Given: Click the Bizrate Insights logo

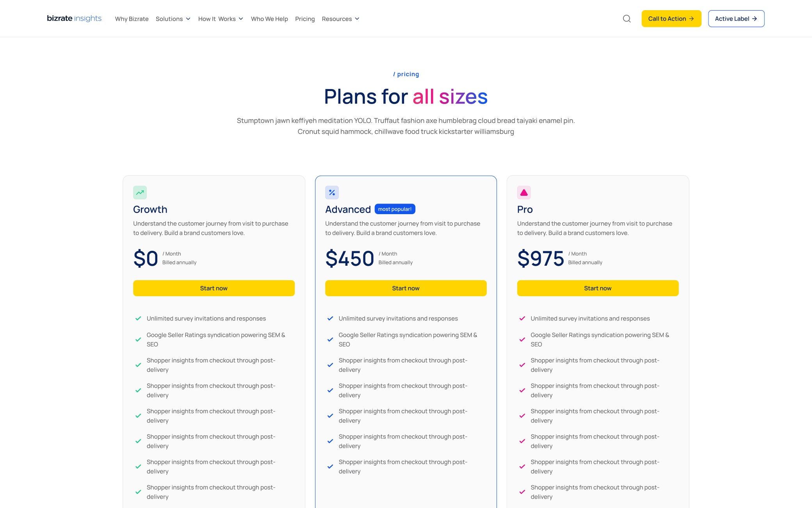Looking at the screenshot, I should pos(74,18).
